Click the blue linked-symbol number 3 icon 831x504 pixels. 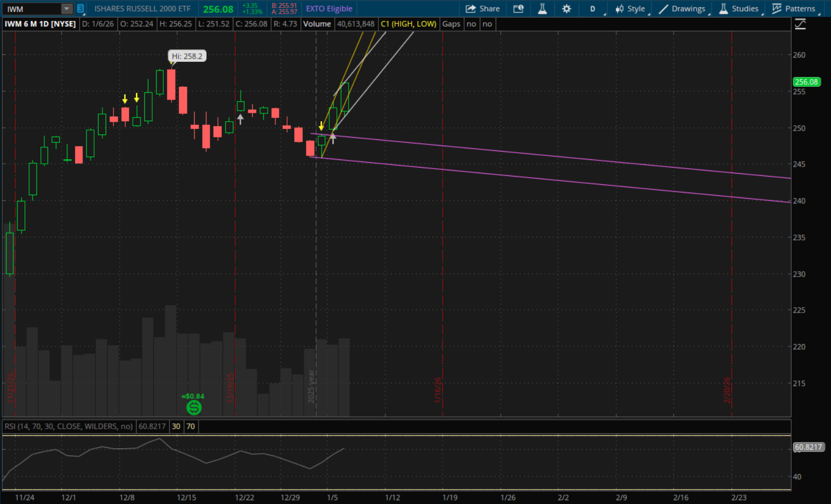[x=81, y=9]
